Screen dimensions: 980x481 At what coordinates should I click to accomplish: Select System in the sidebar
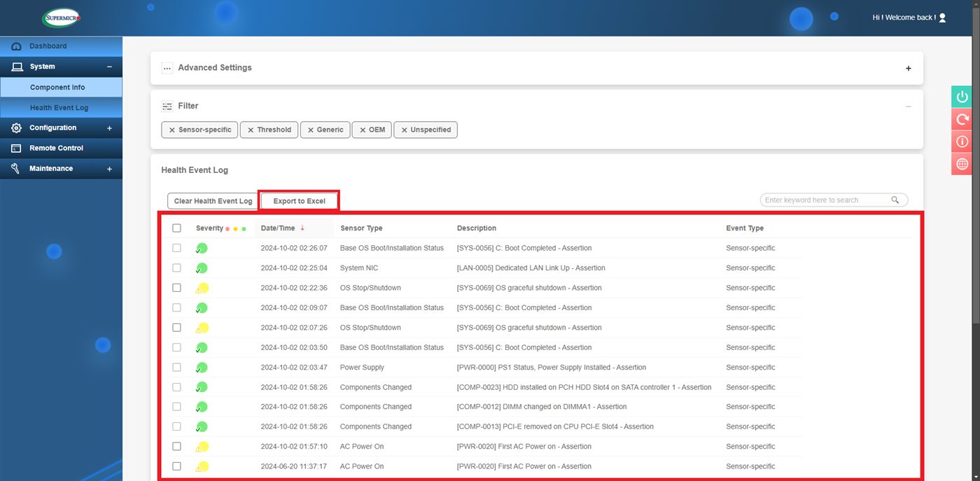click(x=61, y=67)
